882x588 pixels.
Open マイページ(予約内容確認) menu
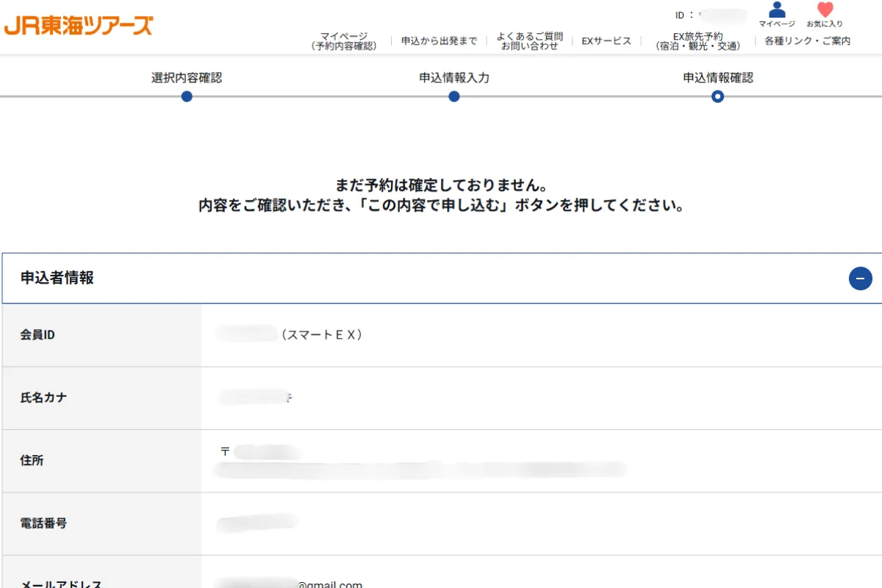[x=344, y=41]
